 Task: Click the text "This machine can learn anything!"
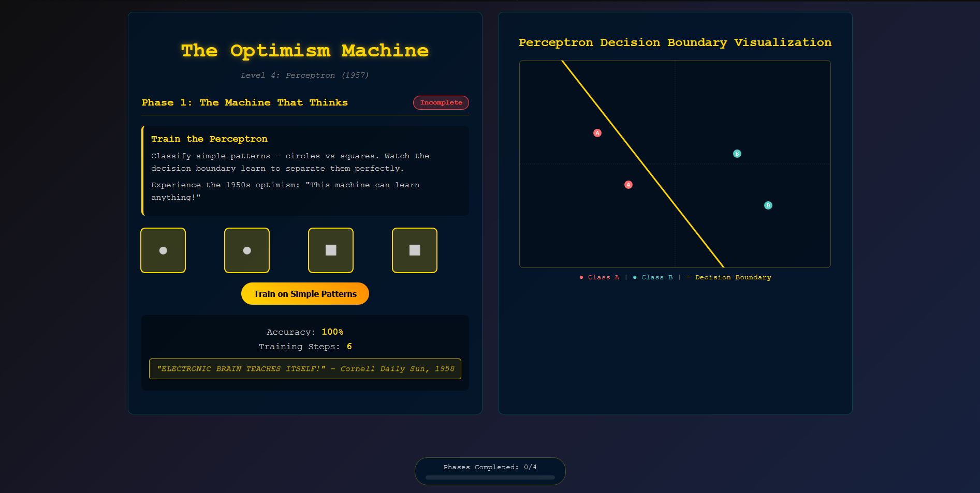point(285,191)
